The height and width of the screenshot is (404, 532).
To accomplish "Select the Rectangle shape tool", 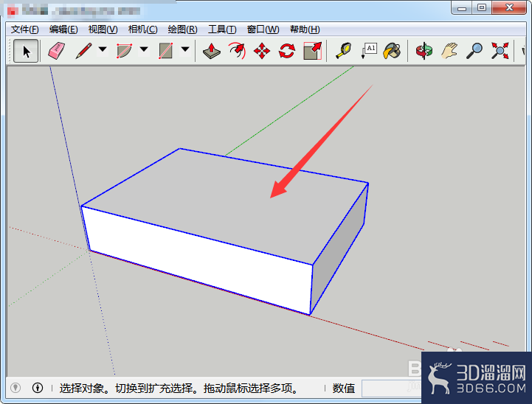I will pos(165,51).
